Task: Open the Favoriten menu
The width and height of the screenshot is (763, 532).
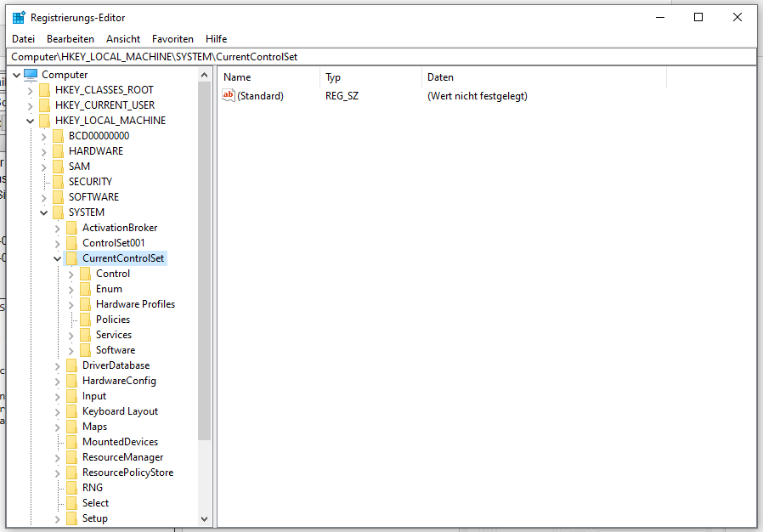Action: (172, 39)
